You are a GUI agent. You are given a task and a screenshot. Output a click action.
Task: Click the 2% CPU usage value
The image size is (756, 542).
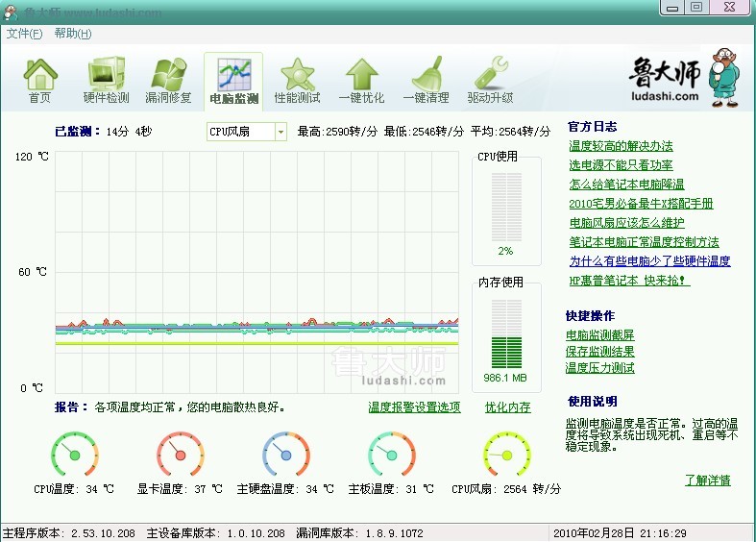[x=505, y=251]
